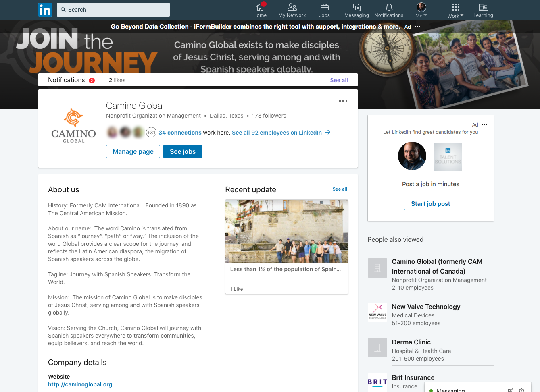Open the LinkedIn home logo
Screen dimensions: 540x392
pos(45,10)
